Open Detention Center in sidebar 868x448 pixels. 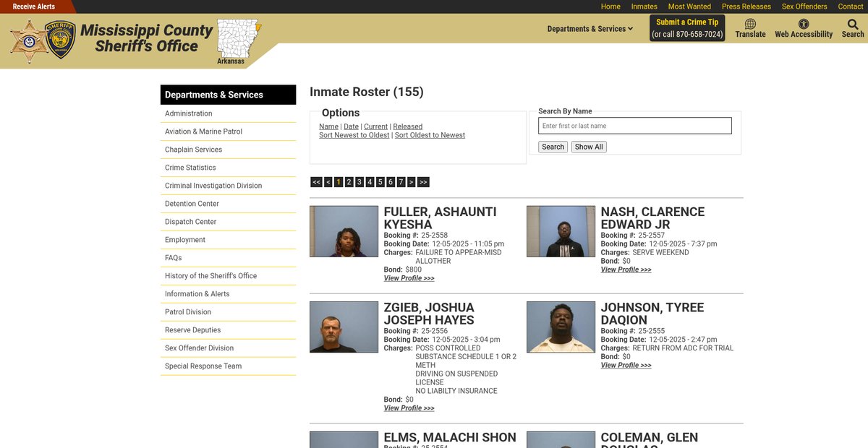(x=228, y=204)
